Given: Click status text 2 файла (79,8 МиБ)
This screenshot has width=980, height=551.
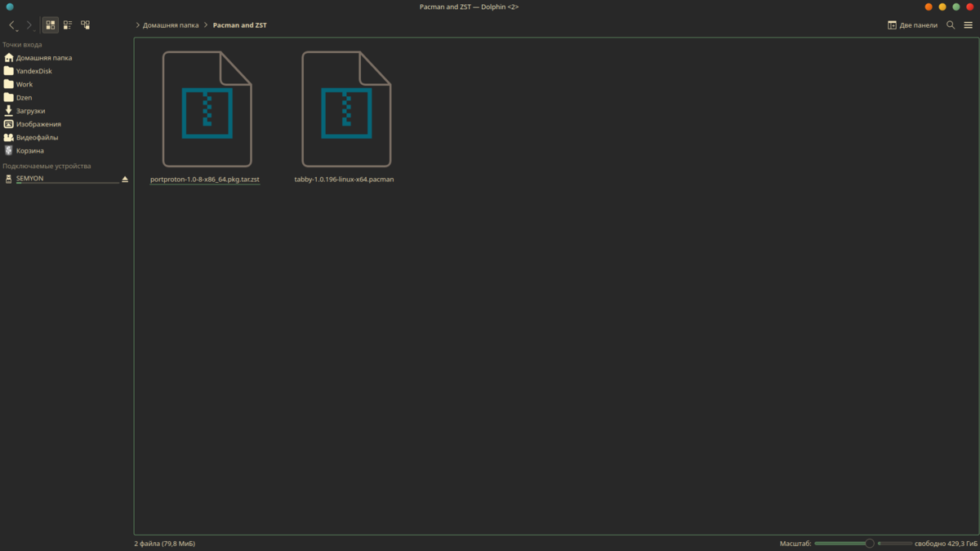Looking at the screenshot, I should click(164, 544).
